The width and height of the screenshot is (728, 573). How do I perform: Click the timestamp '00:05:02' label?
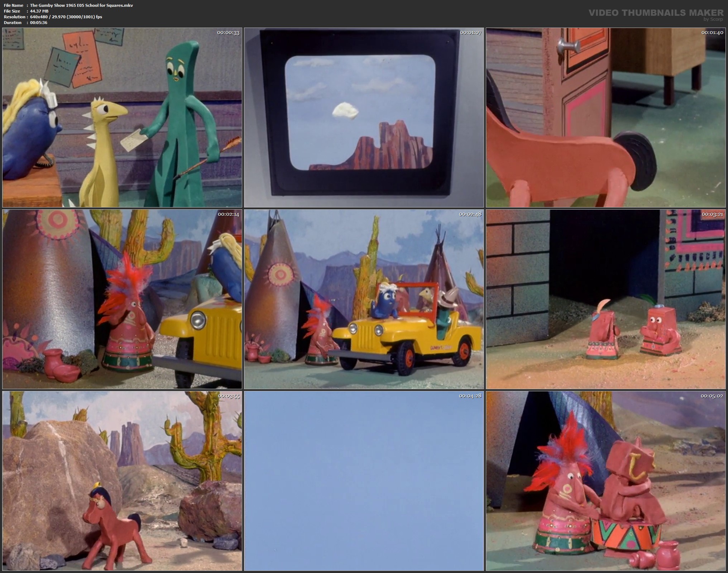[x=712, y=396]
